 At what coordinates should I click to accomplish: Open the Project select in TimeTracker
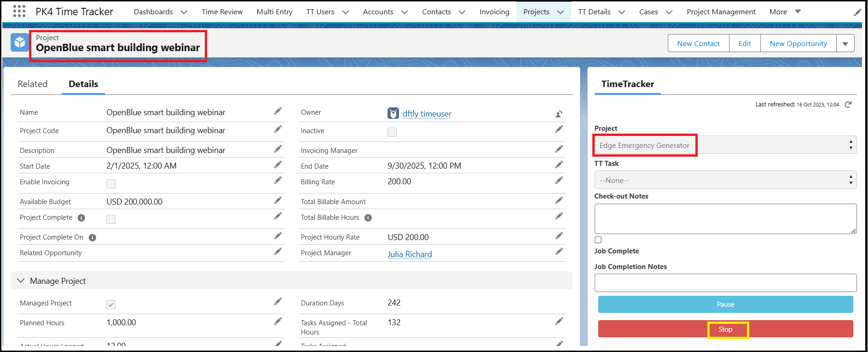(x=725, y=145)
